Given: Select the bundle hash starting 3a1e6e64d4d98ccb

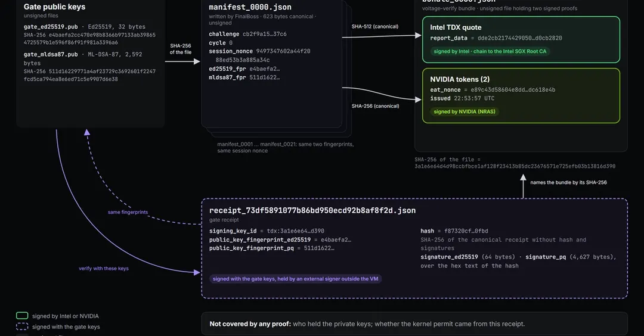Looking at the screenshot, I should click(515, 166).
